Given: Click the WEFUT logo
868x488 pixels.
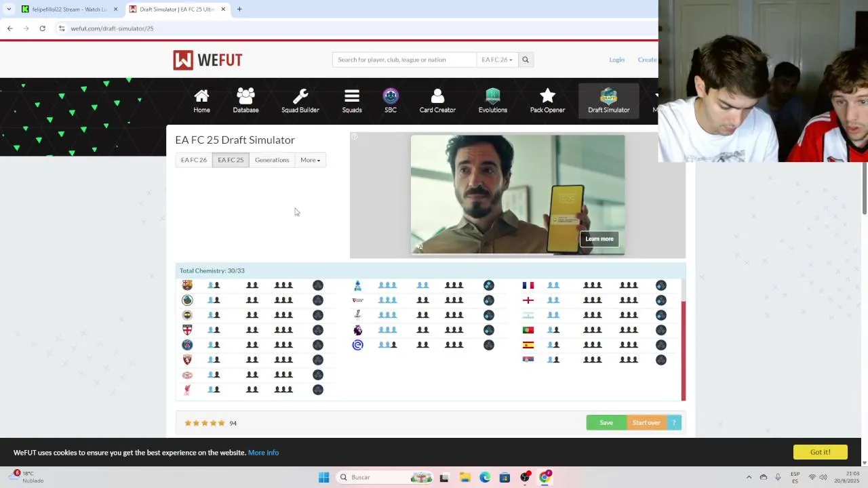Looking at the screenshot, I should (208, 60).
